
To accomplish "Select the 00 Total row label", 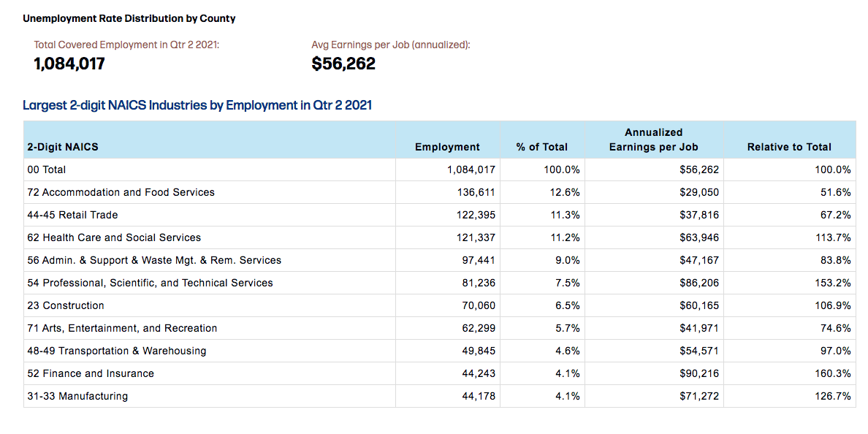I will [x=47, y=170].
